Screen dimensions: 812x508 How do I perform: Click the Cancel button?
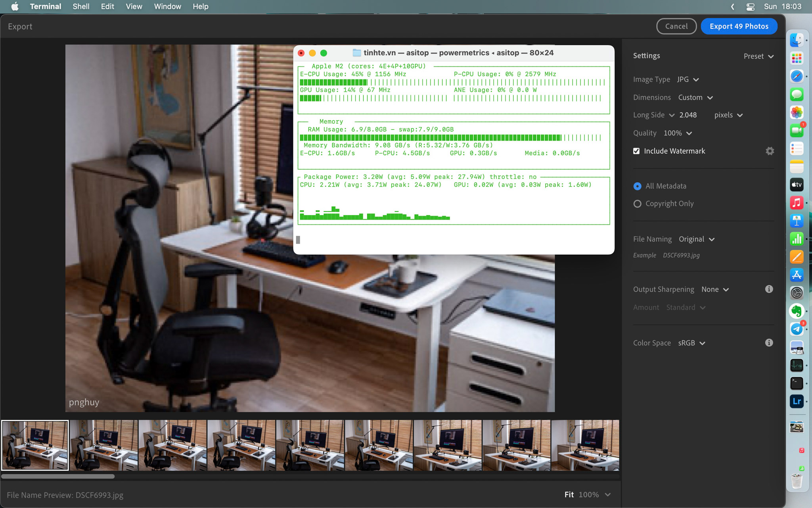tap(675, 26)
